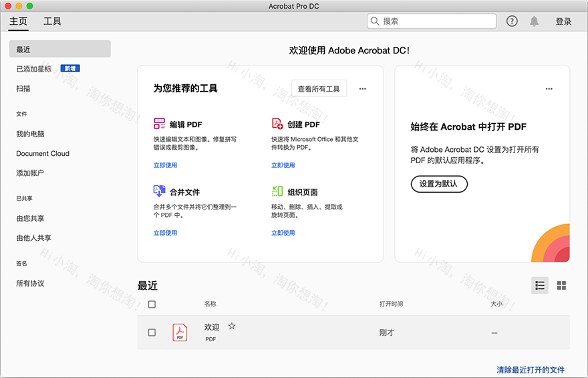Click the search magnifier icon
Image resolution: width=588 pixels, height=378 pixels.
coord(375,21)
